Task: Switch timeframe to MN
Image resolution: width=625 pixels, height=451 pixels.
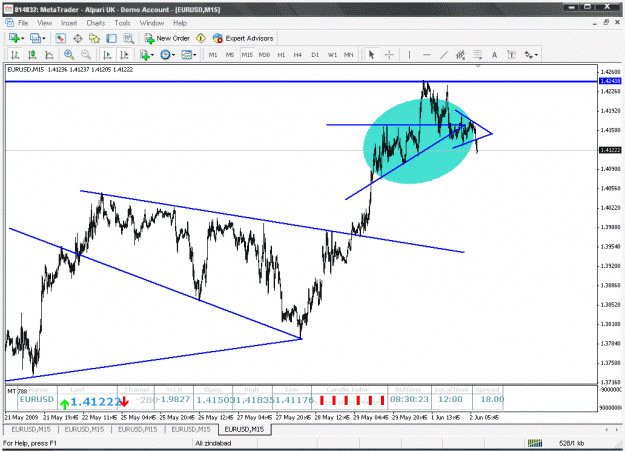Action: click(349, 55)
